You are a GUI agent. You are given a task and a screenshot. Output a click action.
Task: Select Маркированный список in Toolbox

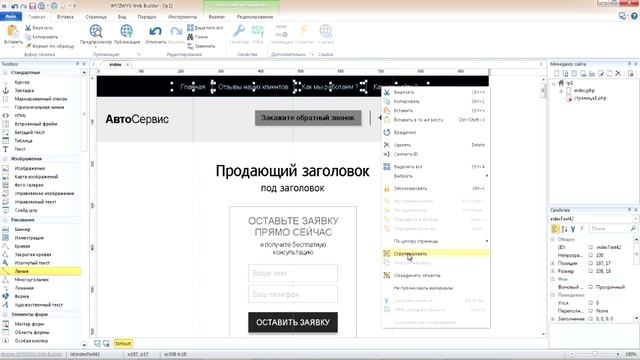click(40, 99)
